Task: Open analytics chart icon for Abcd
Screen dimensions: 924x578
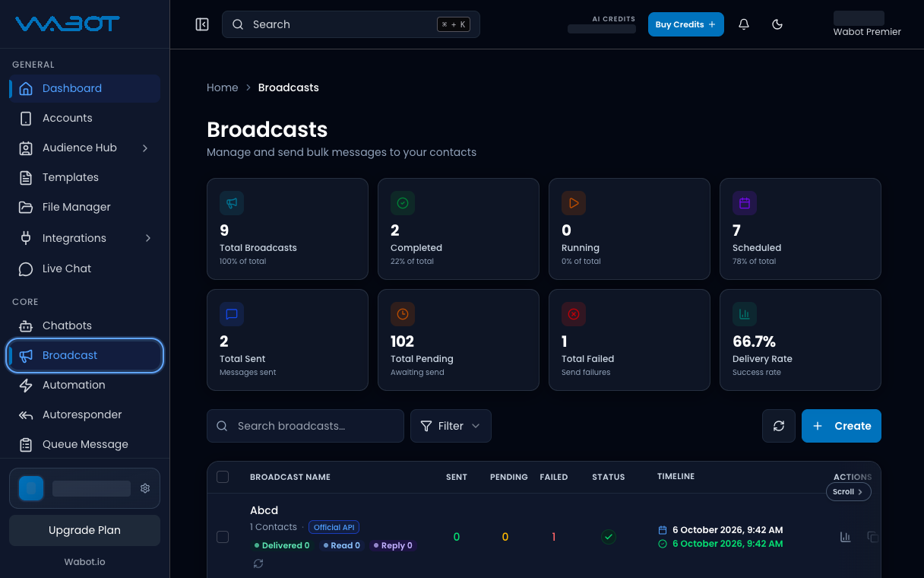Action: pyautogui.click(x=845, y=537)
